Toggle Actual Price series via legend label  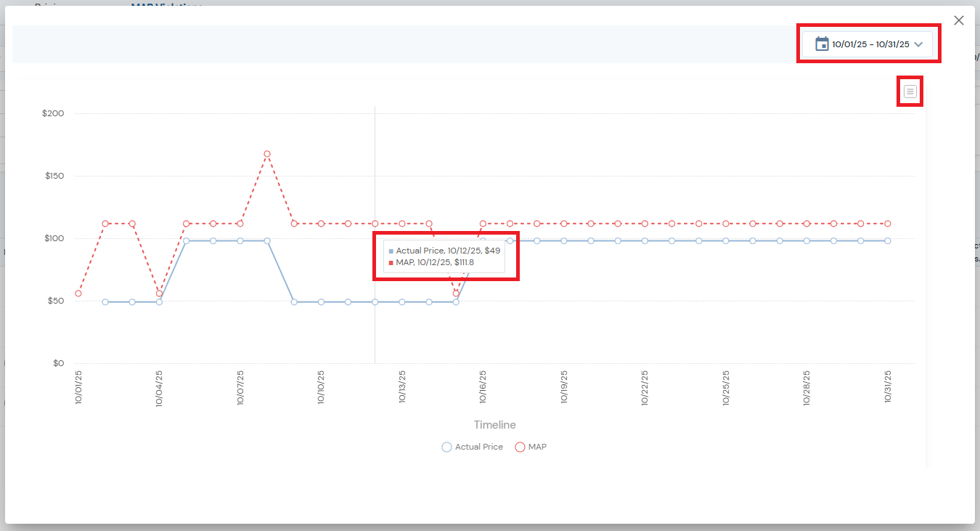point(478,447)
